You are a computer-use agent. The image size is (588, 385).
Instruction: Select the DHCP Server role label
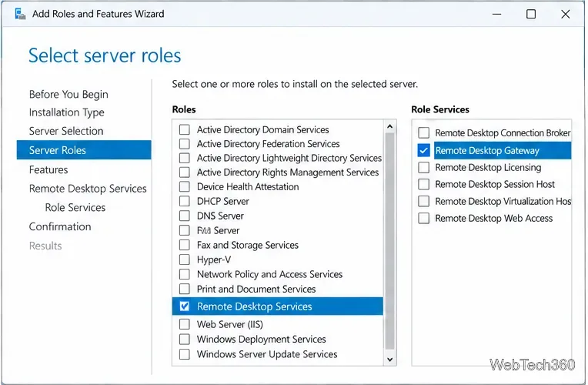pos(222,201)
